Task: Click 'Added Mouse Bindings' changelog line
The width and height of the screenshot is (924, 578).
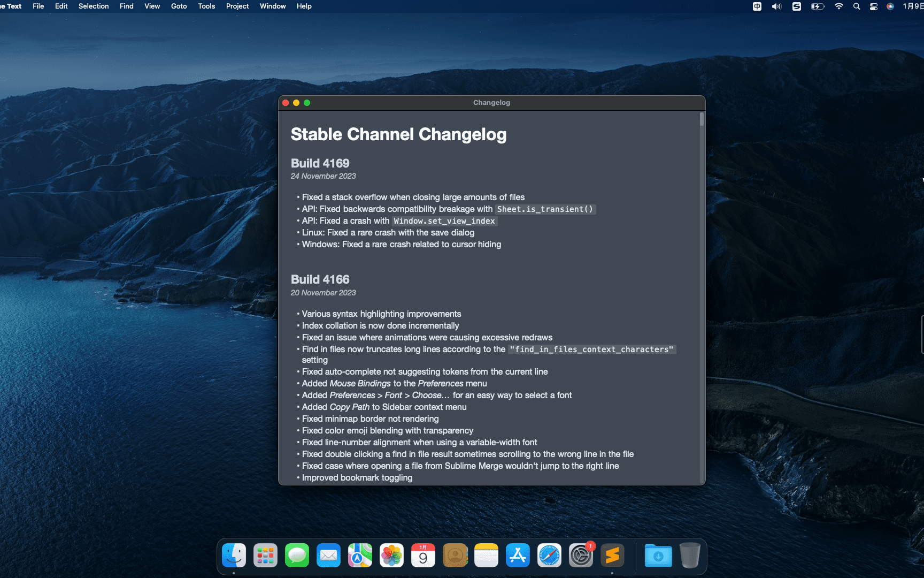Action: tap(394, 384)
